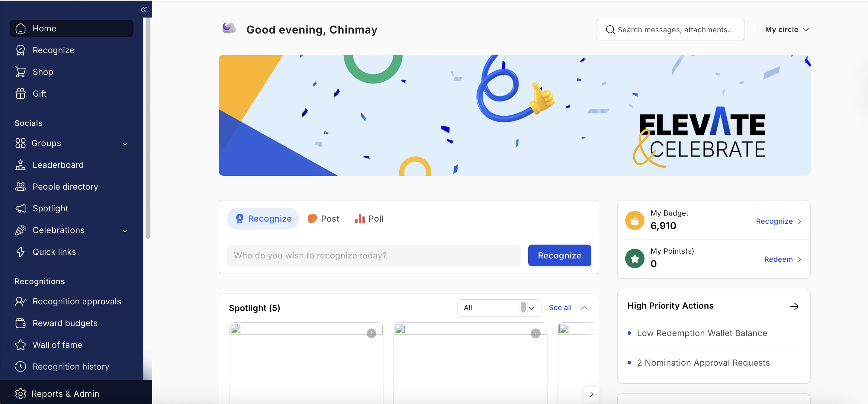Advance Spotlight carousel with next arrow
The height and width of the screenshot is (404, 868).
click(591, 394)
